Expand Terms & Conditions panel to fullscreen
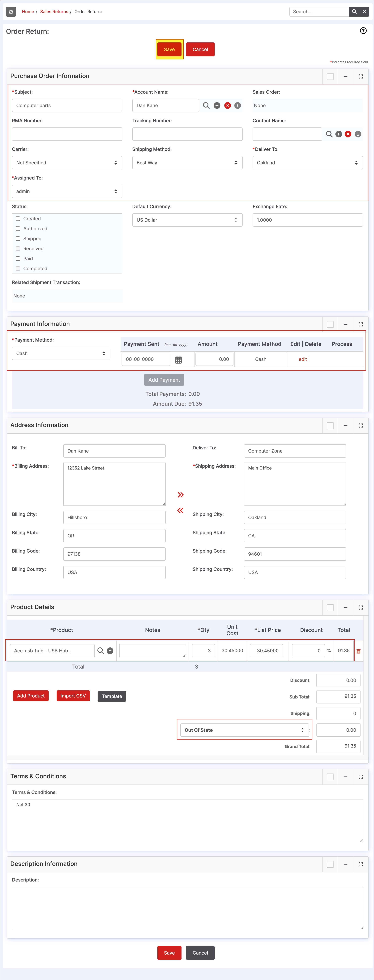 [361, 777]
